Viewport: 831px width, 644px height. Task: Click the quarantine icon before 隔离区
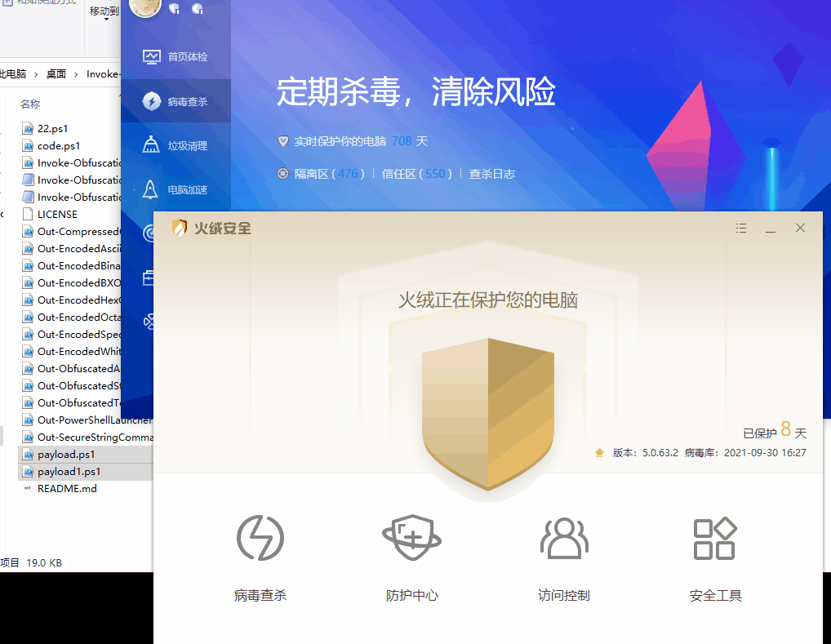(x=283, y=174)
